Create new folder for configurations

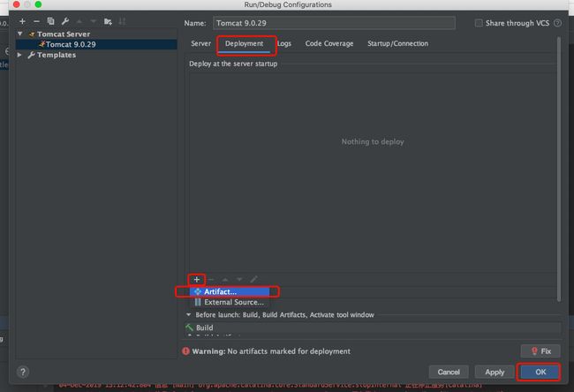108,21
